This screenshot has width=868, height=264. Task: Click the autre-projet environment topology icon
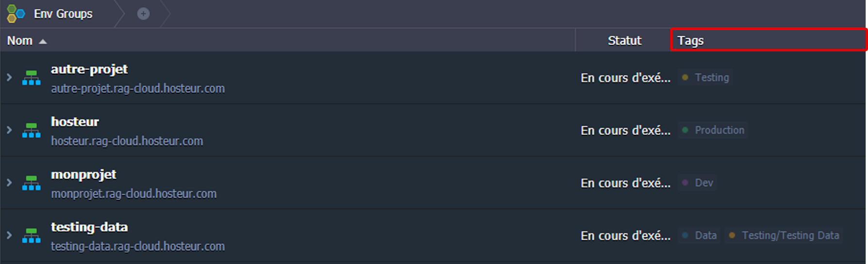(32, 78)
